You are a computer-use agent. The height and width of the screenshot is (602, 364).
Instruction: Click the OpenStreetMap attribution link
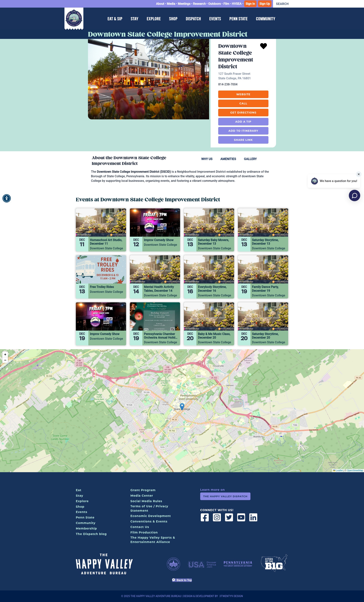355,470
